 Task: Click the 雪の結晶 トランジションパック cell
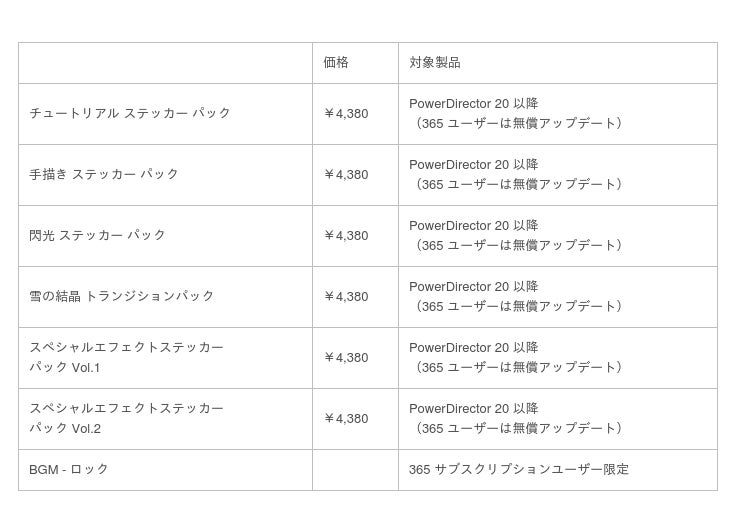click(122, 297)
